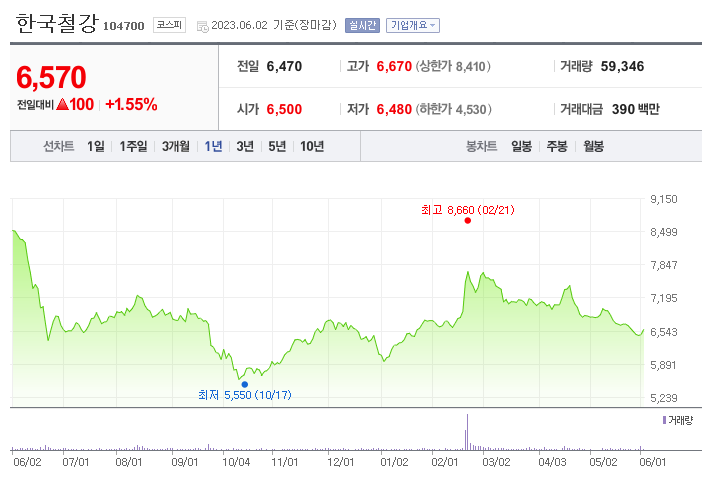Viewport: 702px width, 484px height.
Task: Select the 1주일 line chart tab
Action: 133,146
